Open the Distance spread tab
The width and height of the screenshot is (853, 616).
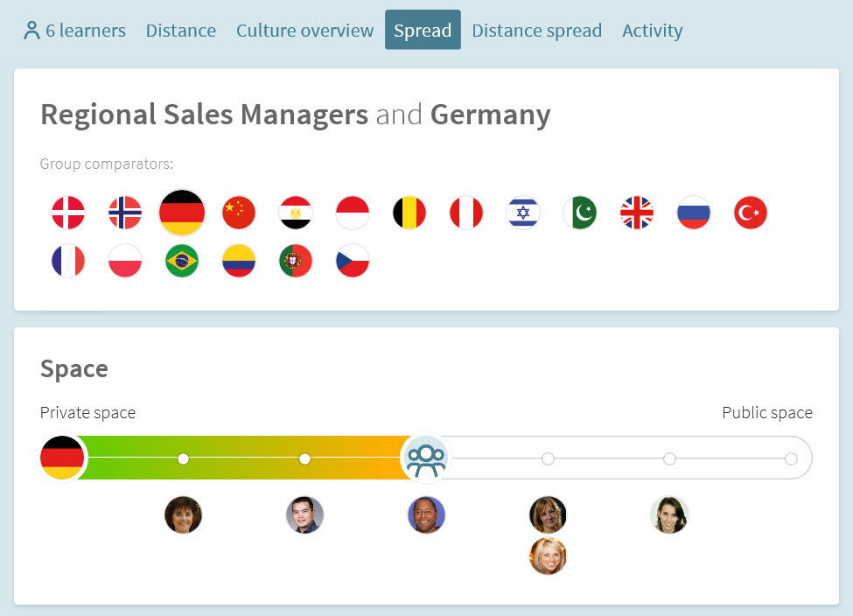[x=536, y=31]
